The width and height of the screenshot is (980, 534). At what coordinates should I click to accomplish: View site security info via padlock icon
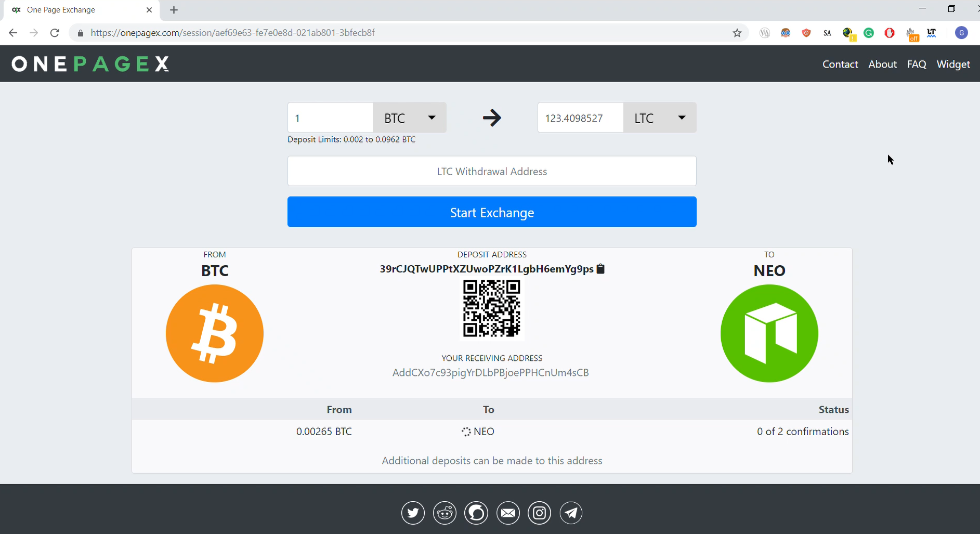coord(81,33)
